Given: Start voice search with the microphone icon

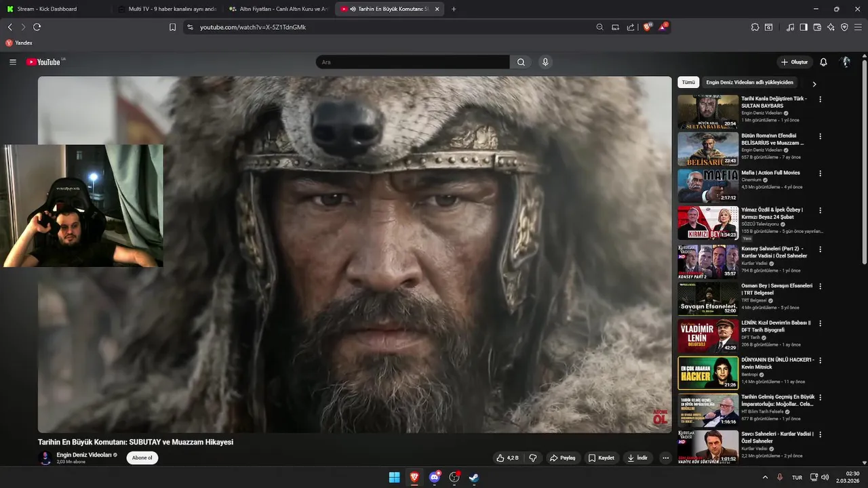Looking at the screenshot, I should point(545,62).
